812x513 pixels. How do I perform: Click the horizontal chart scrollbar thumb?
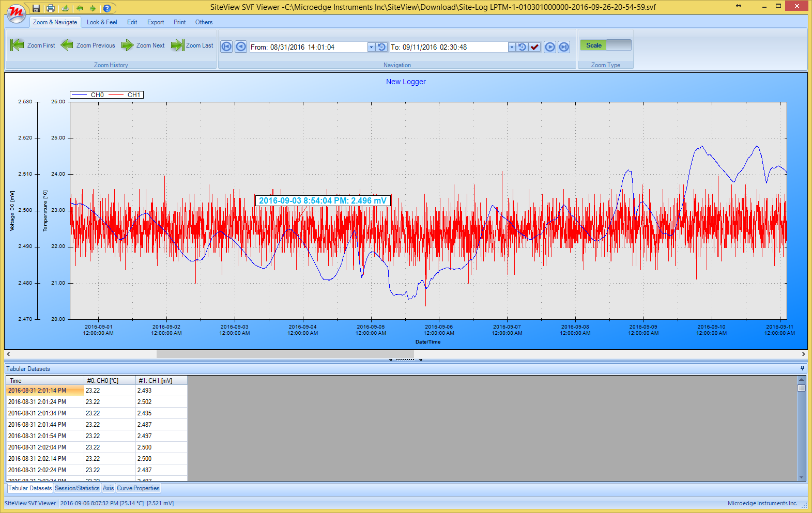(x=285, y=354)
